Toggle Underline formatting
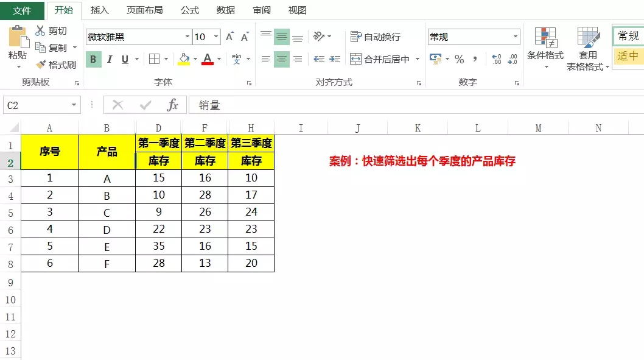Image resolution: width=644 pixels, height=360 pixels. pos(125,59)
